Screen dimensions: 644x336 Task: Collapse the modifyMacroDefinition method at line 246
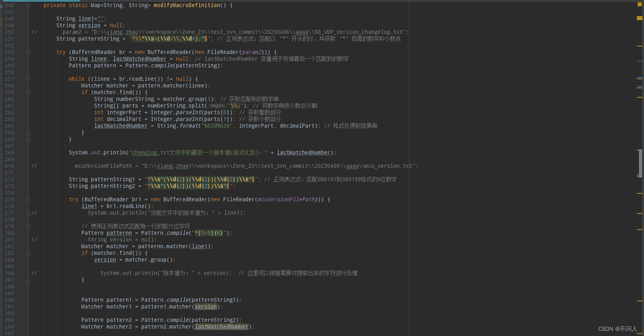point(28,6)
